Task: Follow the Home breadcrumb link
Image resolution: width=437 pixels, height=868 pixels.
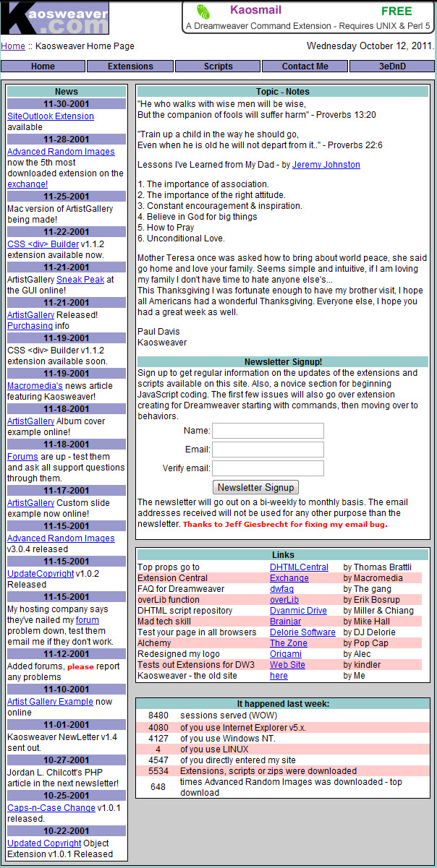Action: [13, 46]
